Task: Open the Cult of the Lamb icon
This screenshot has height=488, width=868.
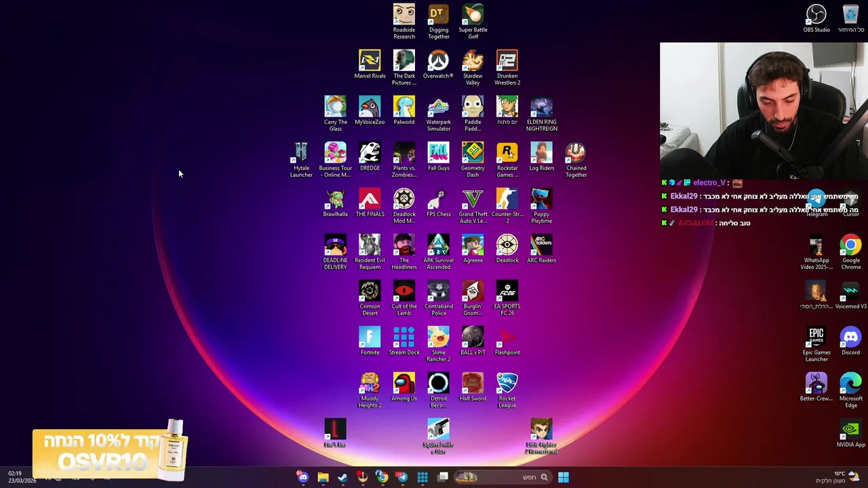Action: point(404,299)
